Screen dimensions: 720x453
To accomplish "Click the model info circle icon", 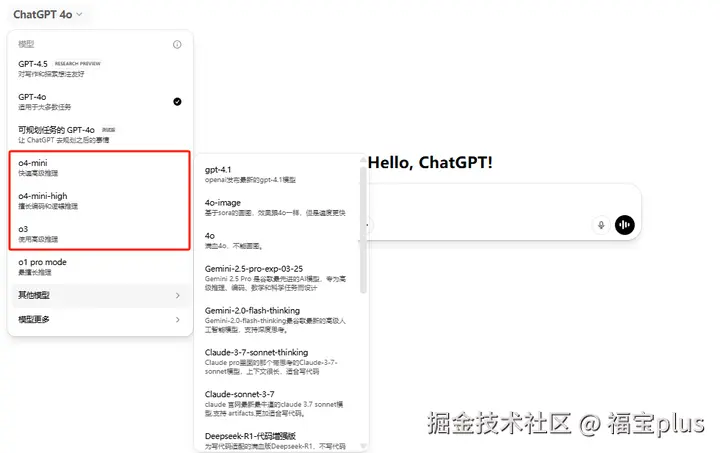I will (x=177, y=45).
